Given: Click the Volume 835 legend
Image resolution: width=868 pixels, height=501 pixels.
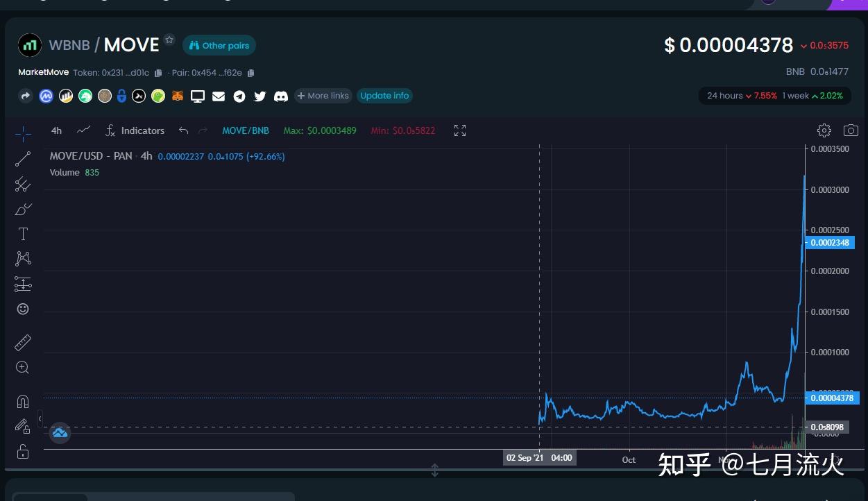Looking at the screenshot, I should coord(74,172).
